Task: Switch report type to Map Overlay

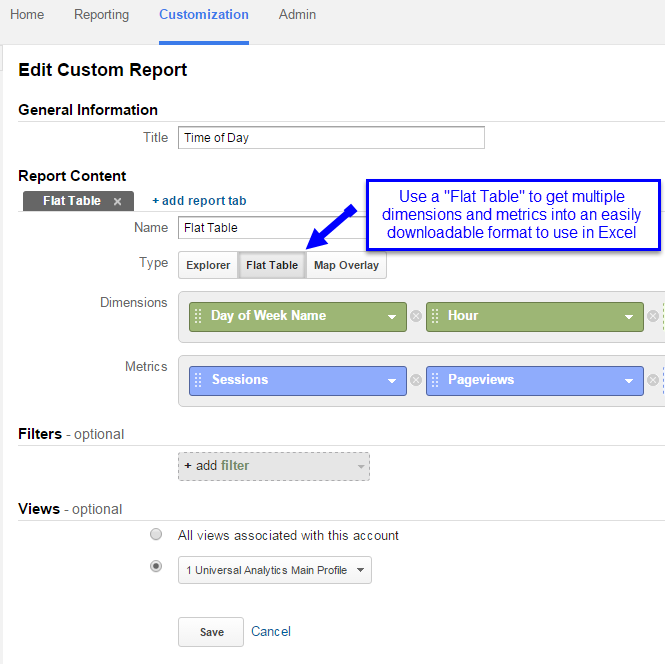Action: coord(346,265)
